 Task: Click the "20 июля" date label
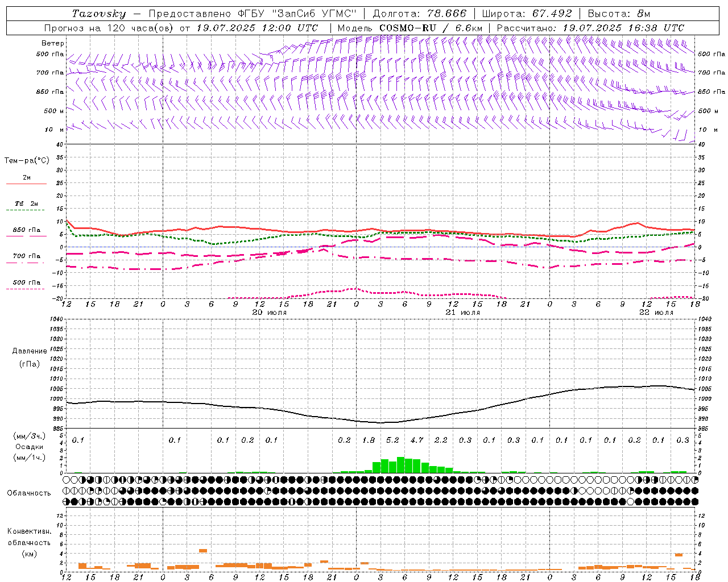tap(270, 313)
